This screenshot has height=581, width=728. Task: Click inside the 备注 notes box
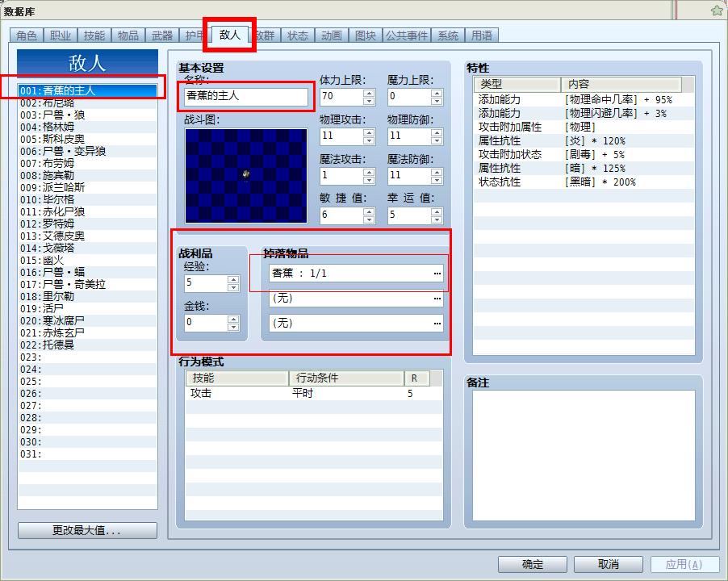tap(584, 455)
